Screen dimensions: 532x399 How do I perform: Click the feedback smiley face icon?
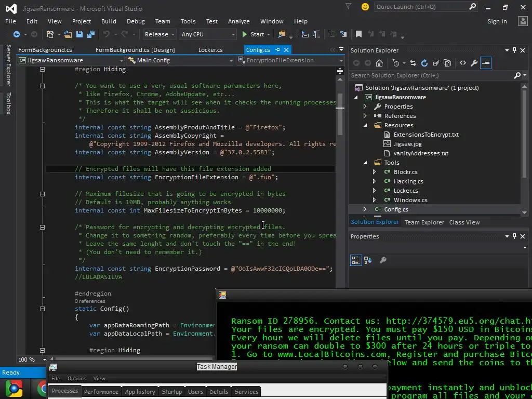pos(365,7)
